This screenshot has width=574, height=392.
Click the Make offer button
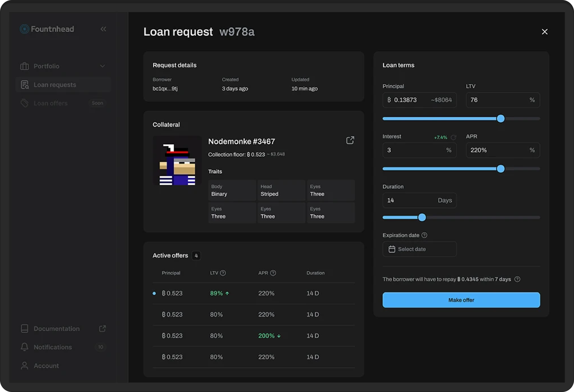461,300
